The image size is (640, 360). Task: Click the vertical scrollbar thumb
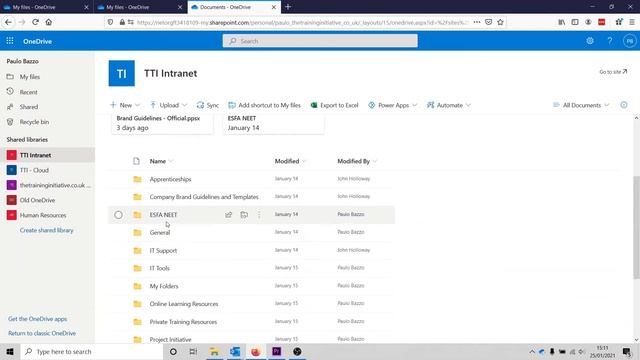[x=636, y=228]
